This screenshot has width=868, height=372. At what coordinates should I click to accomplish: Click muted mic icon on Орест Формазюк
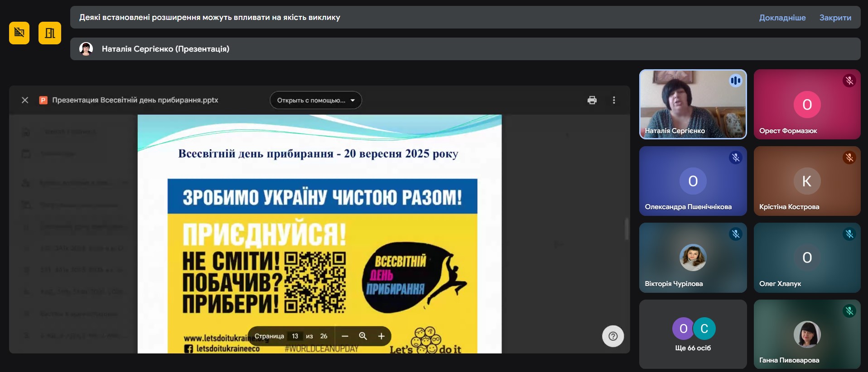coord(849,81)
